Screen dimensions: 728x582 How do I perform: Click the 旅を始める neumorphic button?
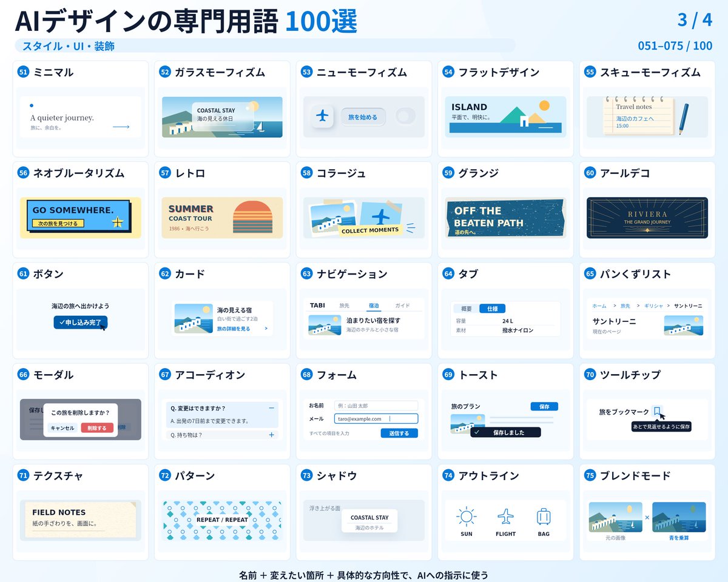364,117
